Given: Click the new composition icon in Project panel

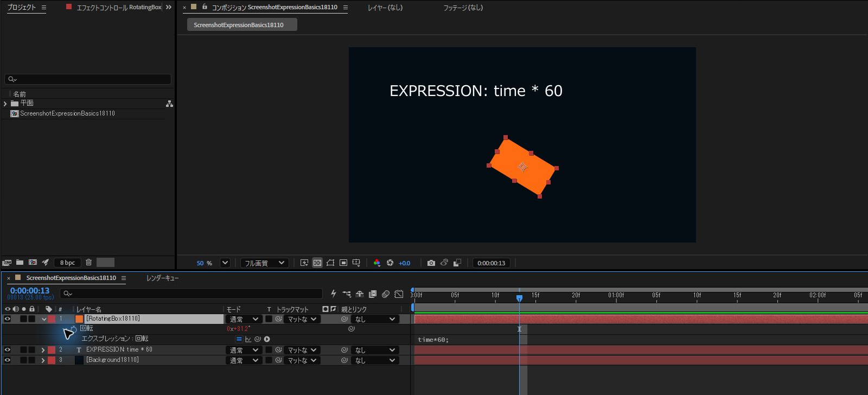Looking at the screenshot, I should point(33,262).
